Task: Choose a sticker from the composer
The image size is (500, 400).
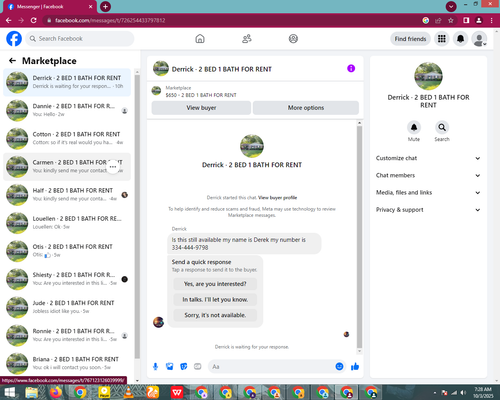Action: click(x=184, y=367)
